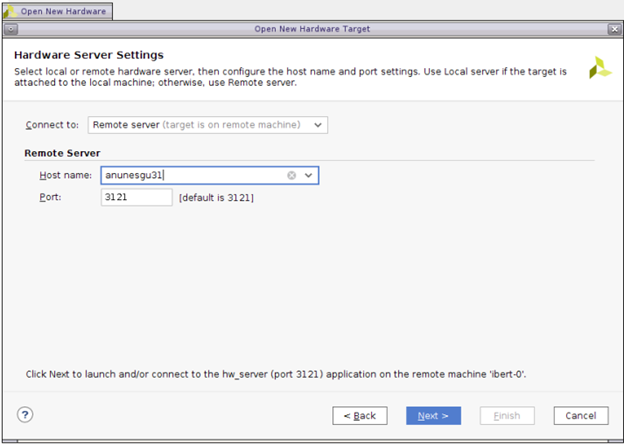624x445 pixels.
Task: Click the Hardware Server Settings heading
Action: click(x=89, y=54)
